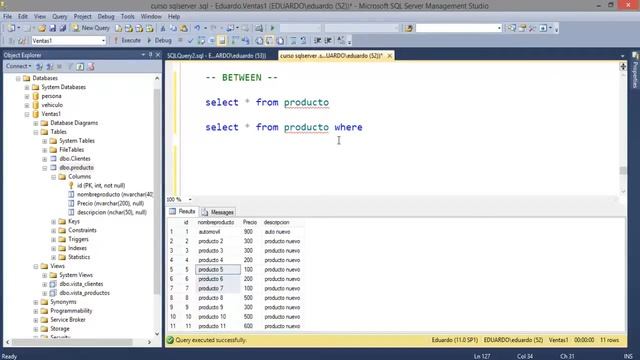Click the 'producto 11' cell in results
Image resolution: width=640 pixels, height=360 pixels.
(x=218, y=326)
